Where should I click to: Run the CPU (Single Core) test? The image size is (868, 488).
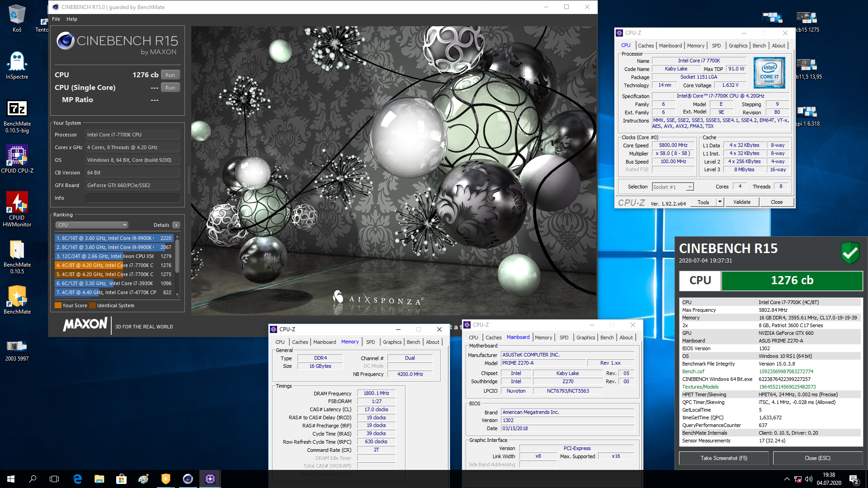(x=170, y=88)
